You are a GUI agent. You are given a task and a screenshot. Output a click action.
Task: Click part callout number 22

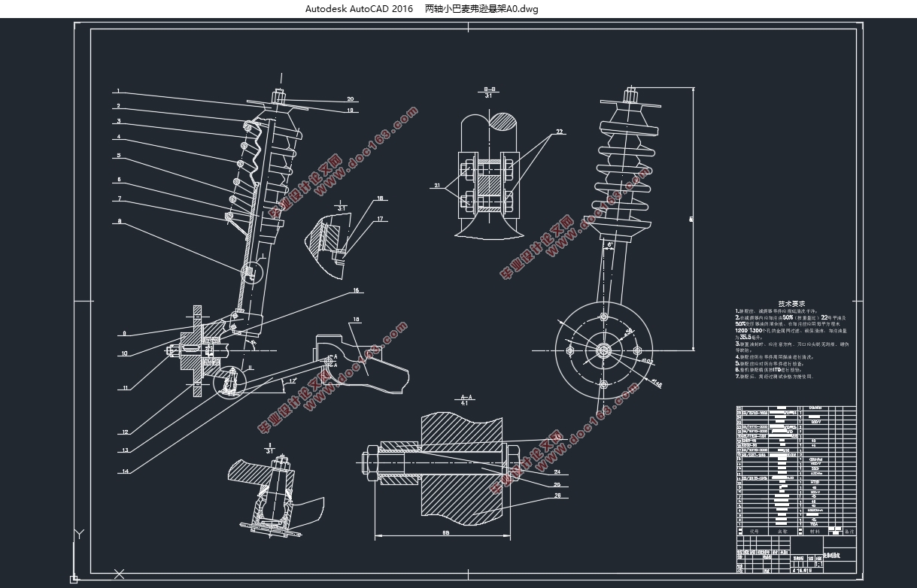559,132
